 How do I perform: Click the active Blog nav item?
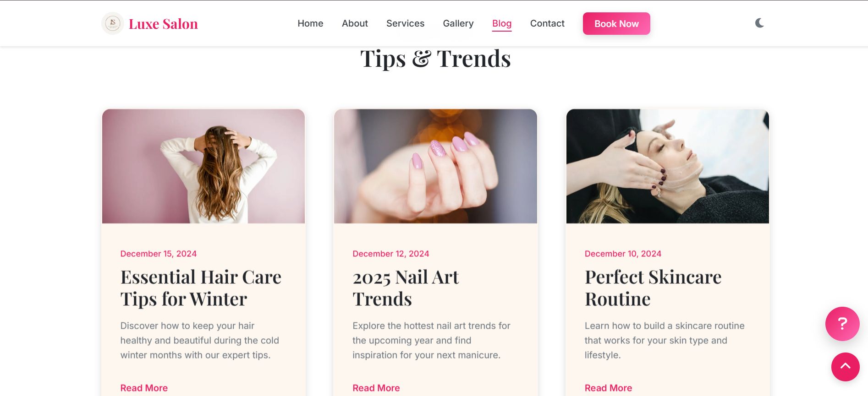pos(502,23)
